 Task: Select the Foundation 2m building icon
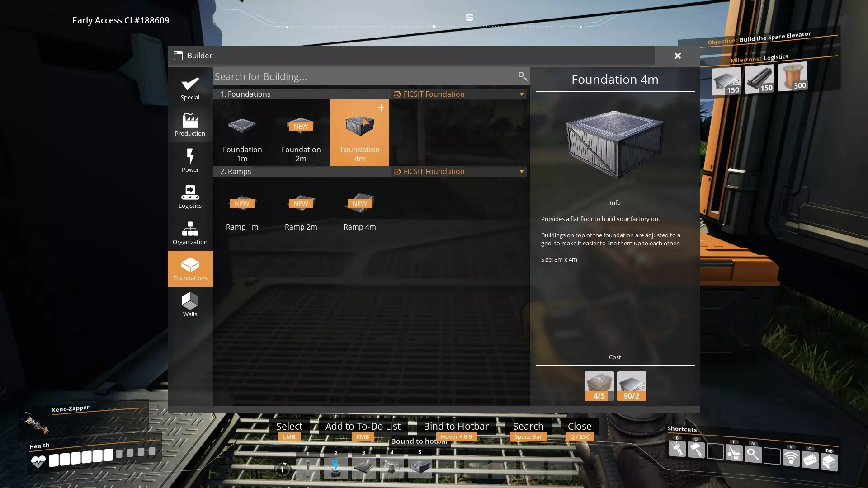(301, 126)
